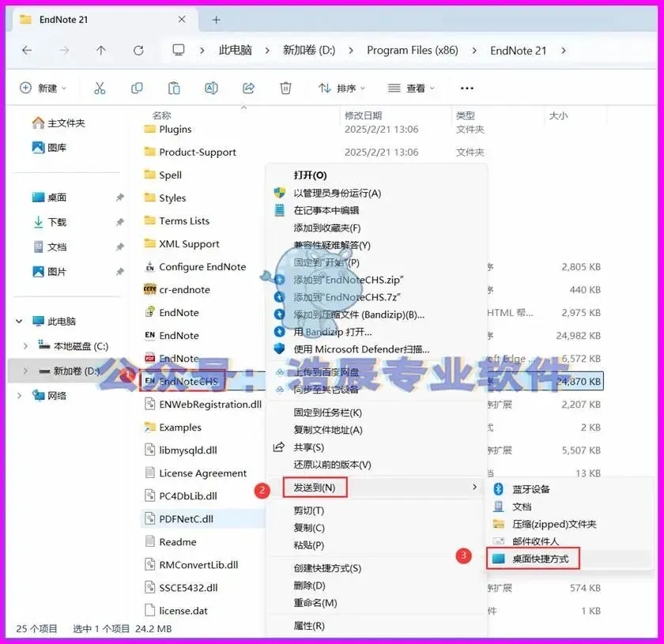Choose 重命名(M) in context menu

tap(315, 603)
